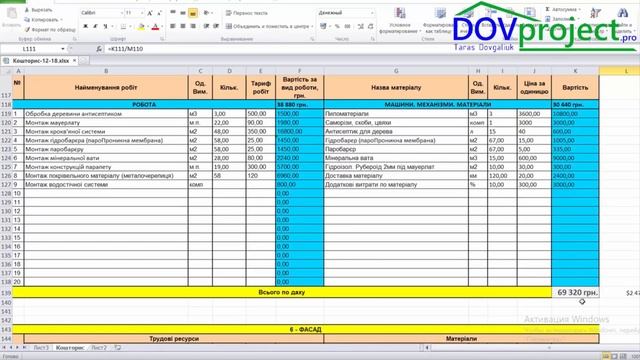Click the Paste (Вставить) clipboard button

tap(11, 16)
